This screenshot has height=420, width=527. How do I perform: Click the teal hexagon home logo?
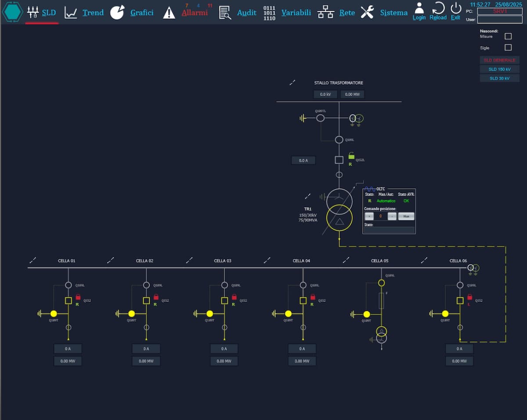[x=12, y=12]
